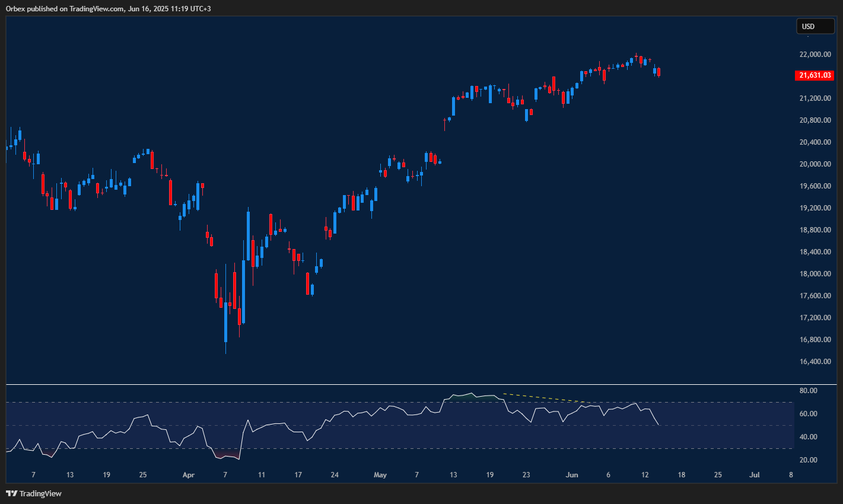Click the Jul label on the time axis

tap(755, 474)
